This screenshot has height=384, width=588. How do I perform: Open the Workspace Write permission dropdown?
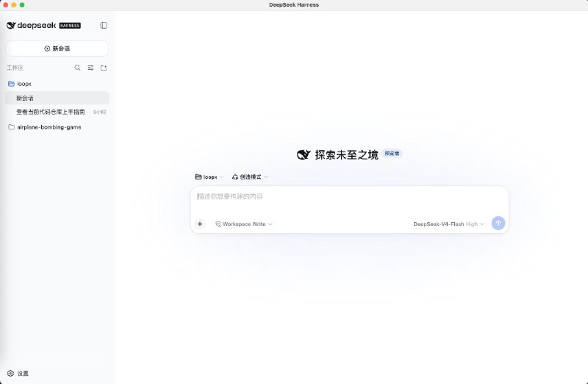coord(244,224)
